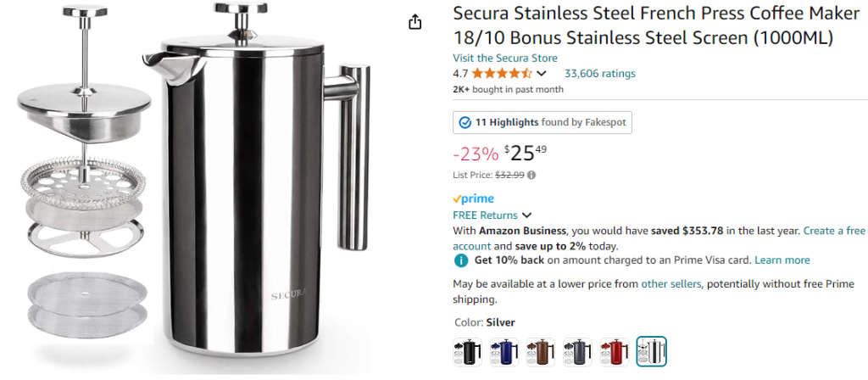This screenshot has width=868, height=380.
Task: Choose the brown color option
Action: pyautogui.click(x=541, y=351)
